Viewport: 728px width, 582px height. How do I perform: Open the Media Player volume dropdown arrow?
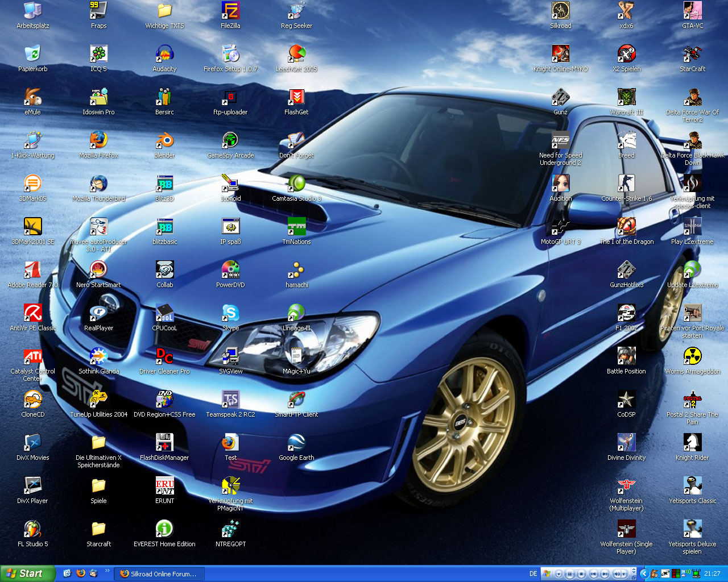point(624,574)
